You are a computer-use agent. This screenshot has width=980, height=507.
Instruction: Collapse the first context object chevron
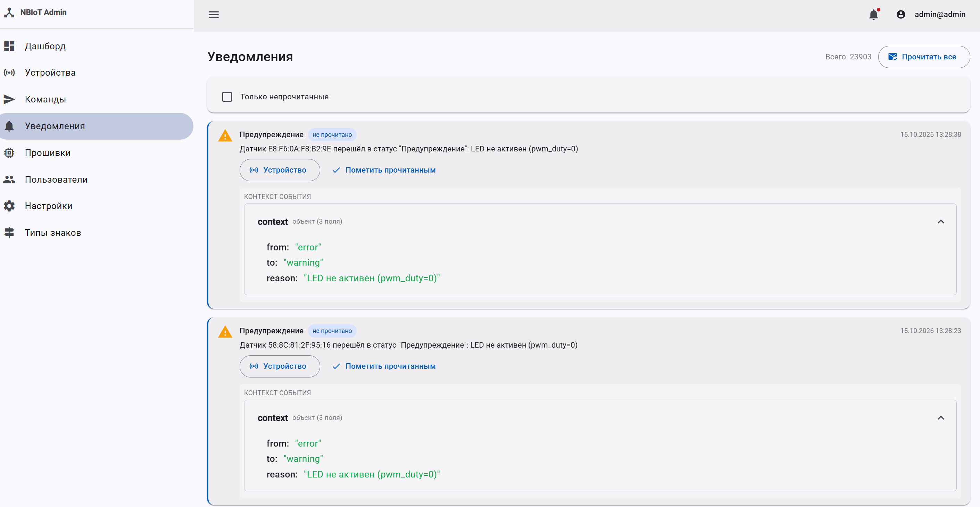[x=940, y=222]
